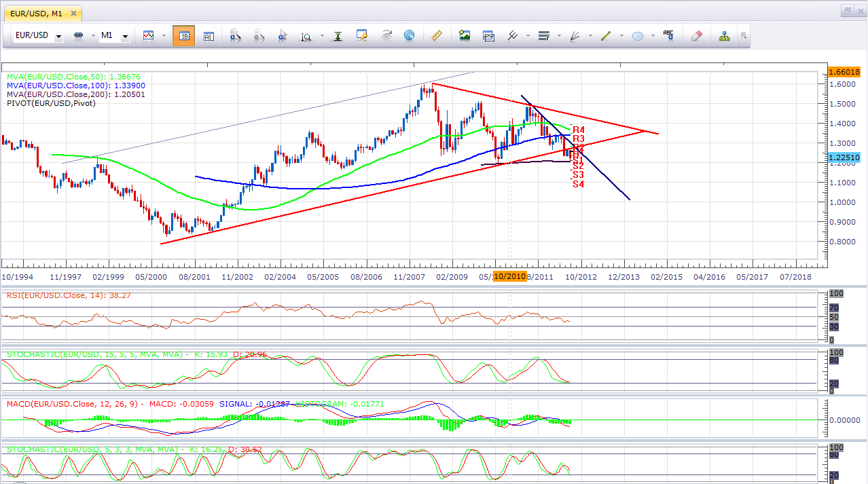Click the pink eraser tool

point(695,36)
